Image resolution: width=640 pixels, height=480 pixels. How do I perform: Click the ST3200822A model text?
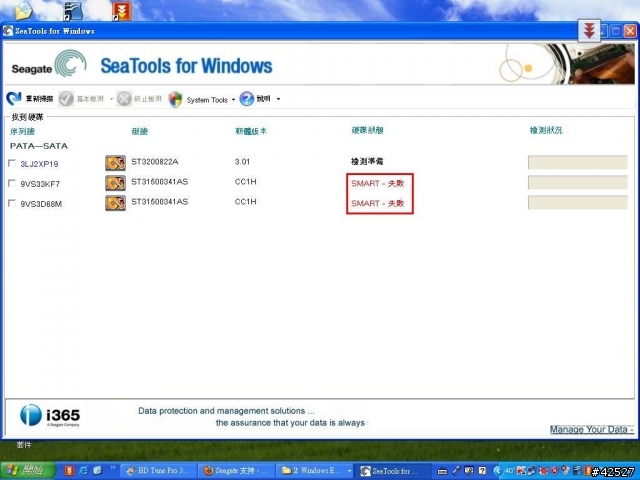155,162
